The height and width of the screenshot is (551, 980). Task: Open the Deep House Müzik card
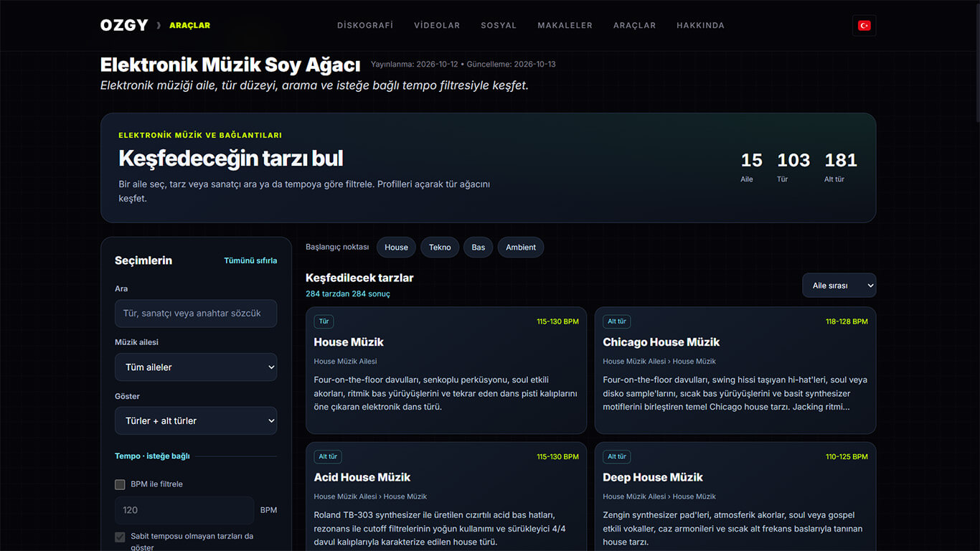tap(735, 496)
